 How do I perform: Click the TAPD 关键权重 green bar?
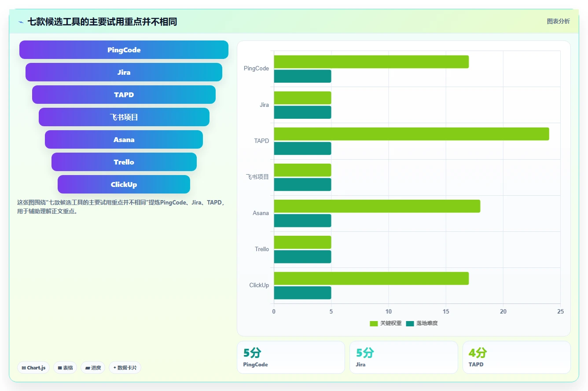[x=412, y=134]
